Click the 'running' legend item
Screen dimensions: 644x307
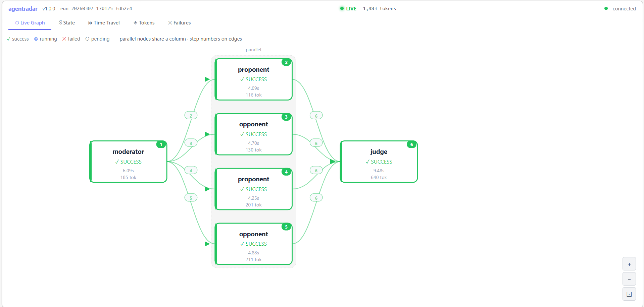(46, 39)
